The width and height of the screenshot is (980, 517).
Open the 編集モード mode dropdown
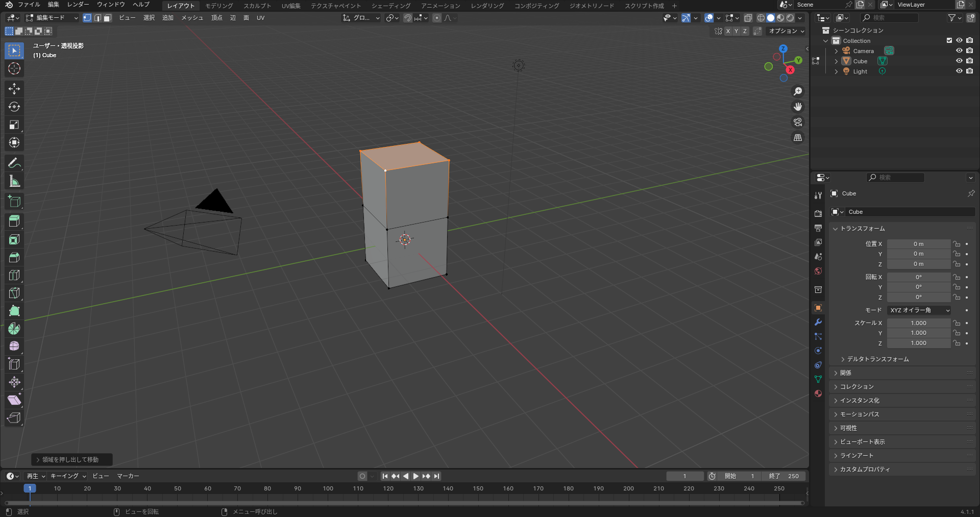51,18
